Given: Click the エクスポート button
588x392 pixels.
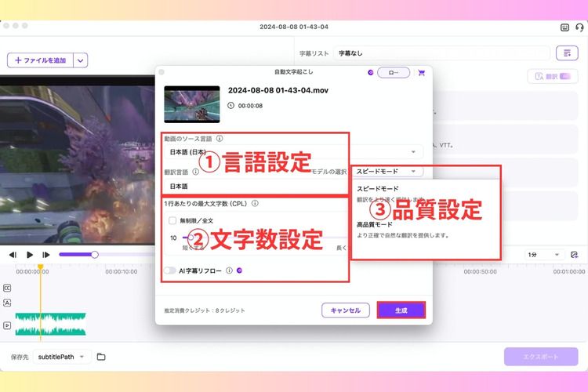Looking at the screenshot, I should (x=541, y=357).
